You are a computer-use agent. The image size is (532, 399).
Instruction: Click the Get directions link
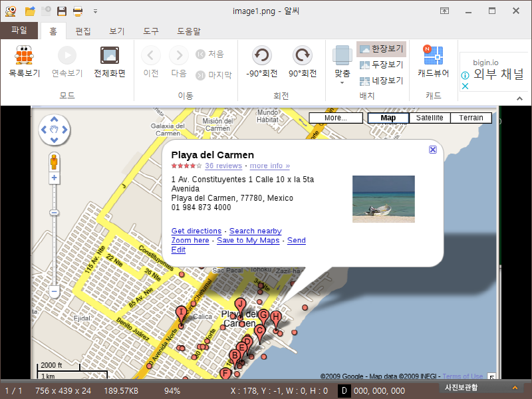(196, 231)
